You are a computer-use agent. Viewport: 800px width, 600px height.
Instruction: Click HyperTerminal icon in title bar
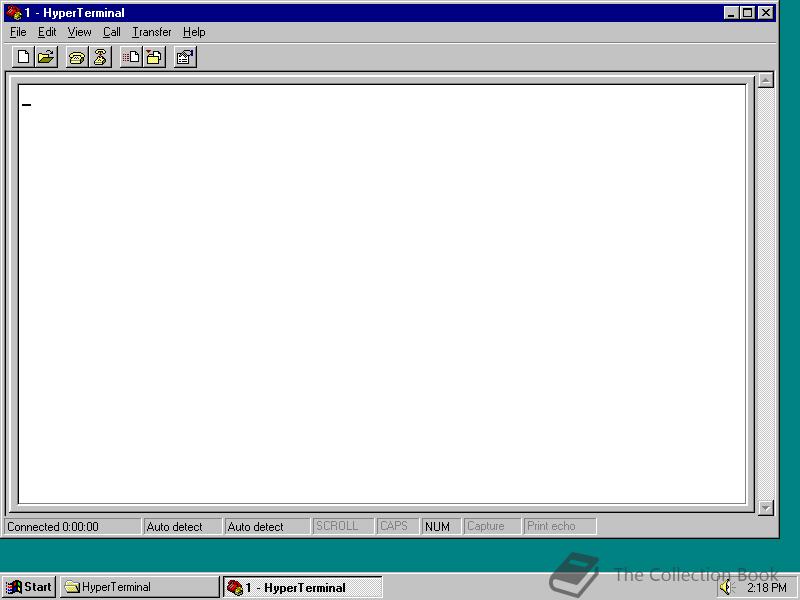coord(14,13)
